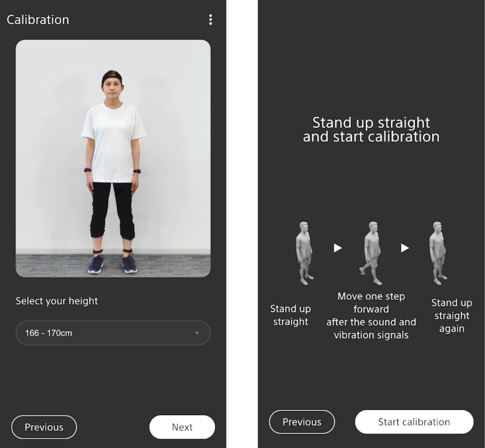The width and height of the screenshot is (485, 448).
Task: Click the Start calibration button
Action: [414, 422]
